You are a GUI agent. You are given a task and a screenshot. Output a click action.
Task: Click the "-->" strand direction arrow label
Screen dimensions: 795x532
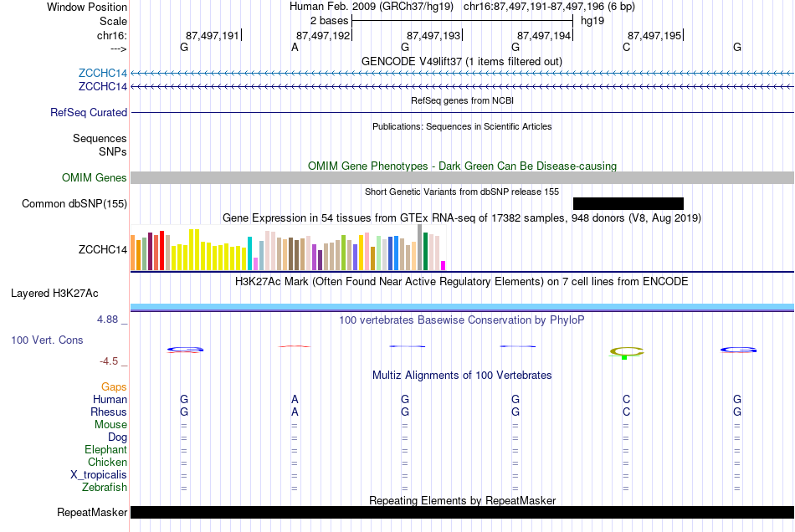118,49
